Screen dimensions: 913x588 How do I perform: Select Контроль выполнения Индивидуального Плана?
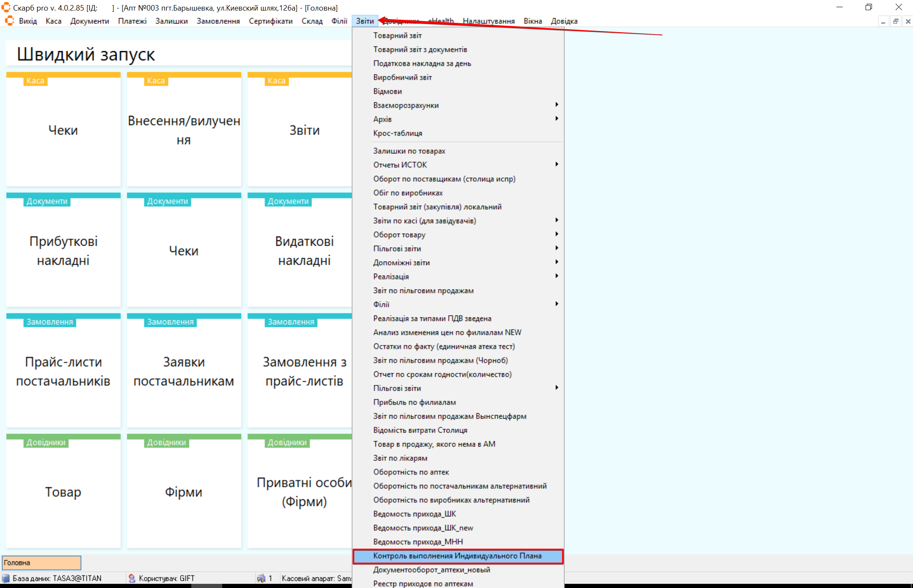[x=457, y=556]
